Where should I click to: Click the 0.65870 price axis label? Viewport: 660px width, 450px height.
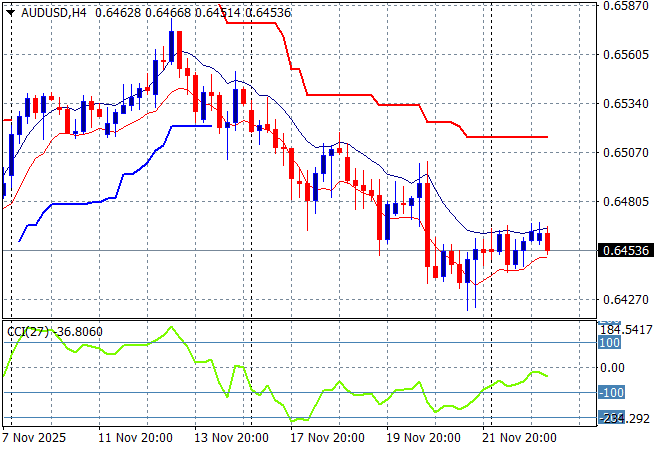[x=625, y=6]
